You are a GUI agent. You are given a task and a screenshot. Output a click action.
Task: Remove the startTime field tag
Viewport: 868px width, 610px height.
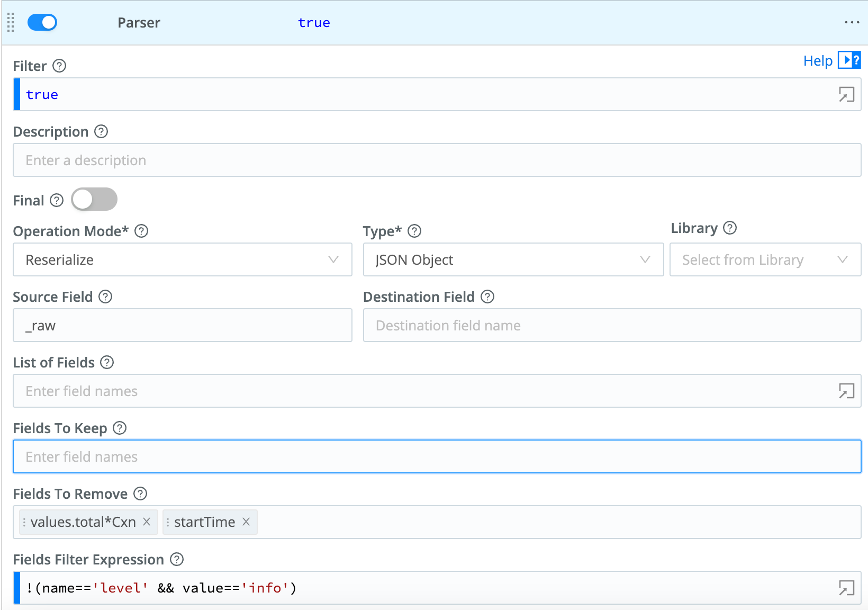coord(246,522)
